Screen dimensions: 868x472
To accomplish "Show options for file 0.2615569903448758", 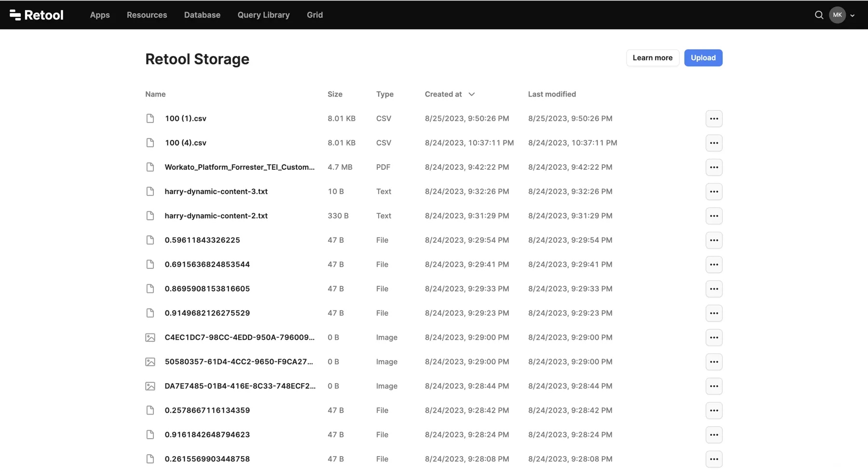I will tap(714, 459).
